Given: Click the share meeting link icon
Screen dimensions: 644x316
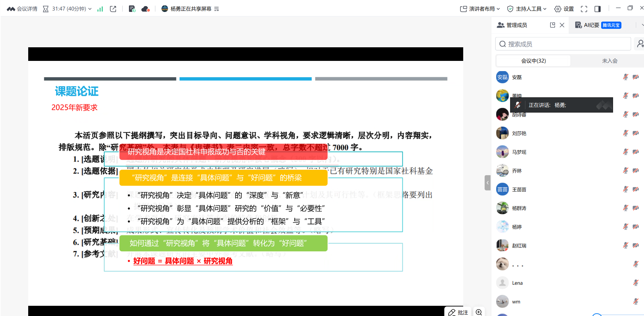Looking at the screenshot, I should (113, 9).
